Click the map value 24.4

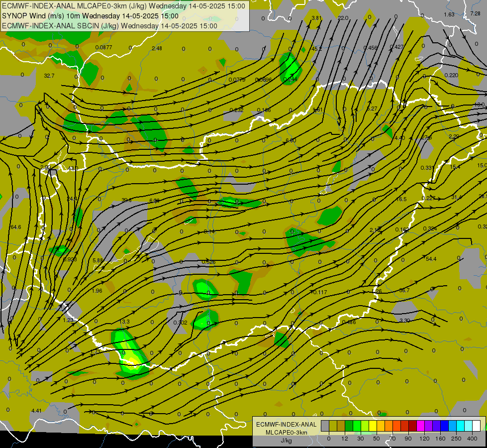tap(72, 199)
